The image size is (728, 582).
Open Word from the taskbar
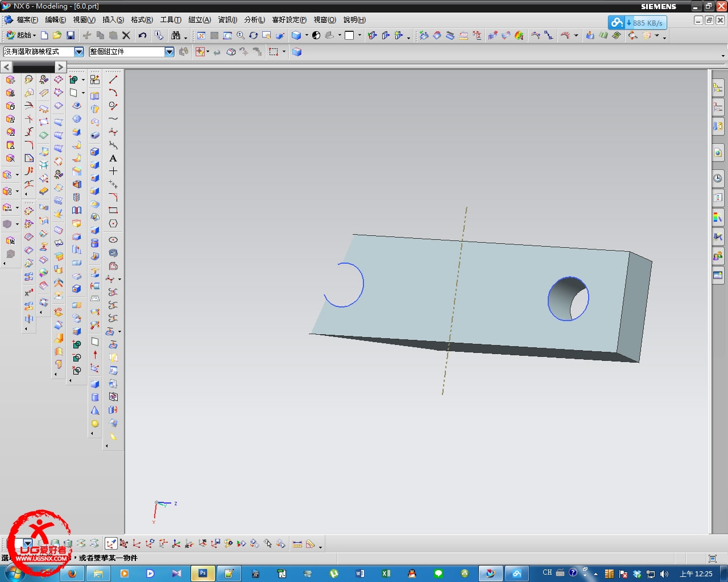[x=360, y=573]
